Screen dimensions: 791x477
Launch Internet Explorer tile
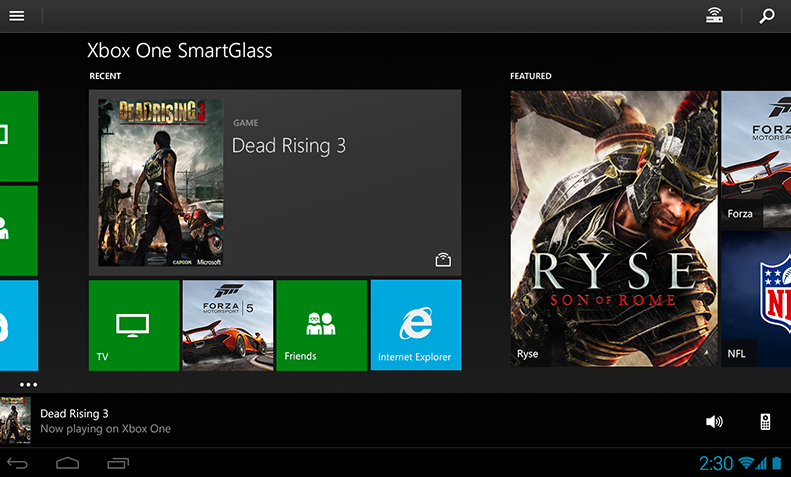pyautogui.click(x=415, y=325)
